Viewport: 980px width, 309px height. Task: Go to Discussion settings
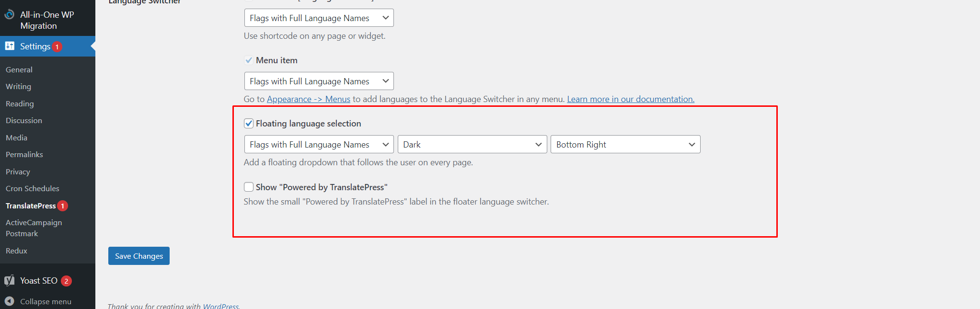click(x=24, y=121)
